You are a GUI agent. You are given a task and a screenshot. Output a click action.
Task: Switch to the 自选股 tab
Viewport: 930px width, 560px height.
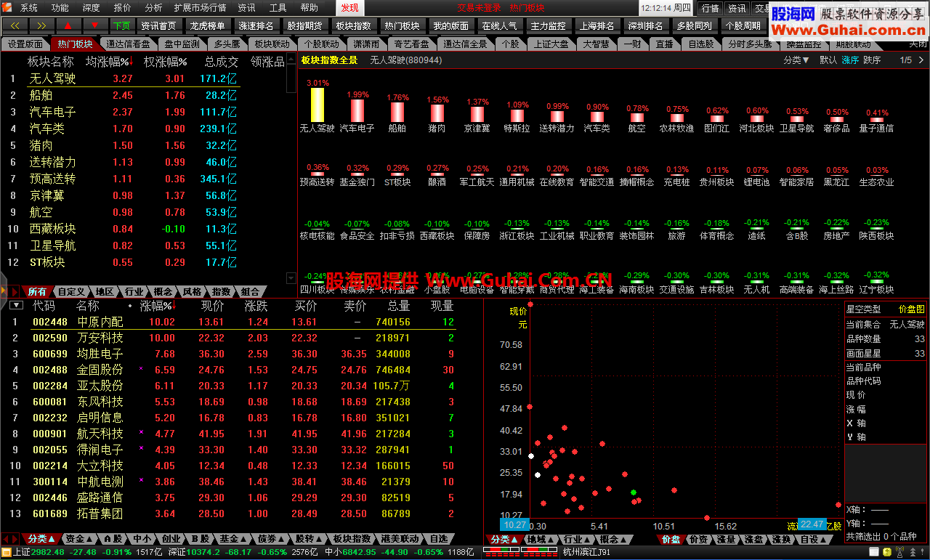(701, 44)
